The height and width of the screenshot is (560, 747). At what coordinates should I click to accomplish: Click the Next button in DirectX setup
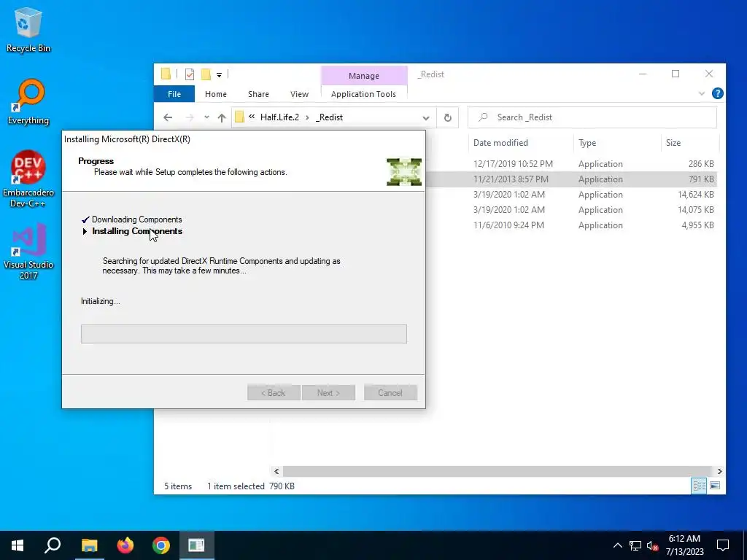click(329, 393)
